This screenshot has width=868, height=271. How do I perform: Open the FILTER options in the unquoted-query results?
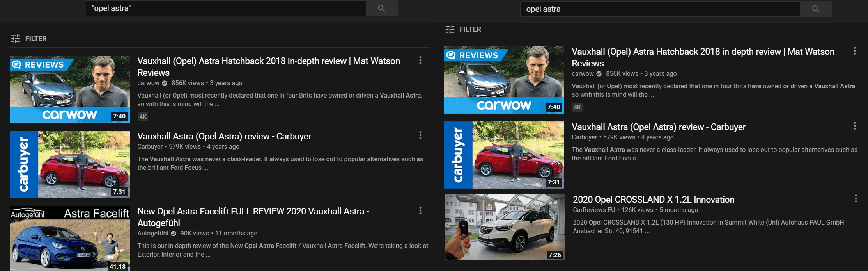pos(463,29)
